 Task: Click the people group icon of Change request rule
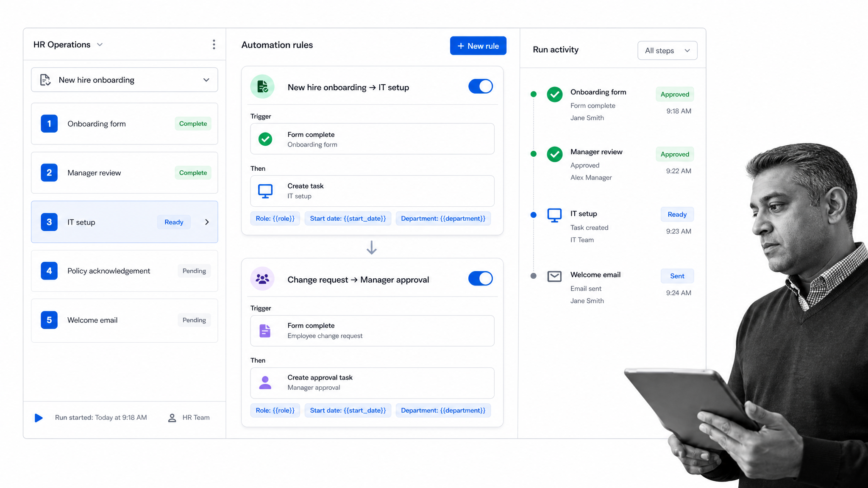(x=262, y=279)
